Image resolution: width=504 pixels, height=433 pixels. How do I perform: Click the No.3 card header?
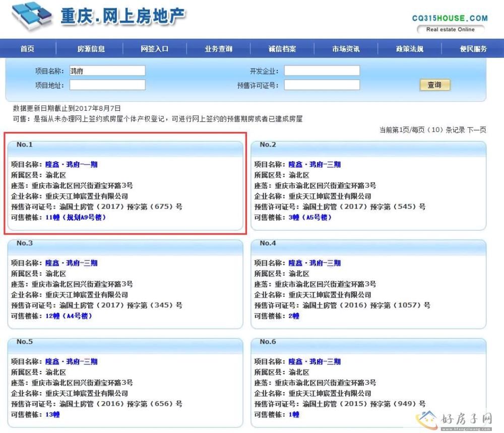tap(125, 247)
